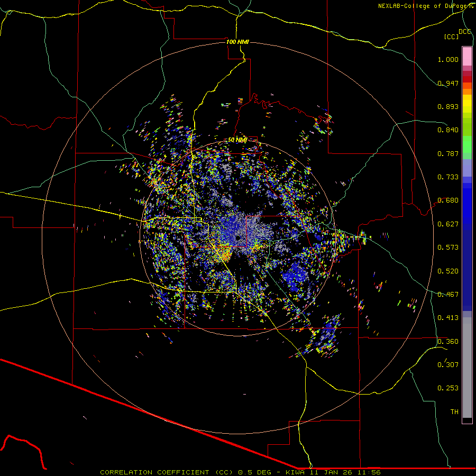This screenshot has width=476, height=476.
Task: Click the 0.627 scale value
Action: tap(448, 224)
